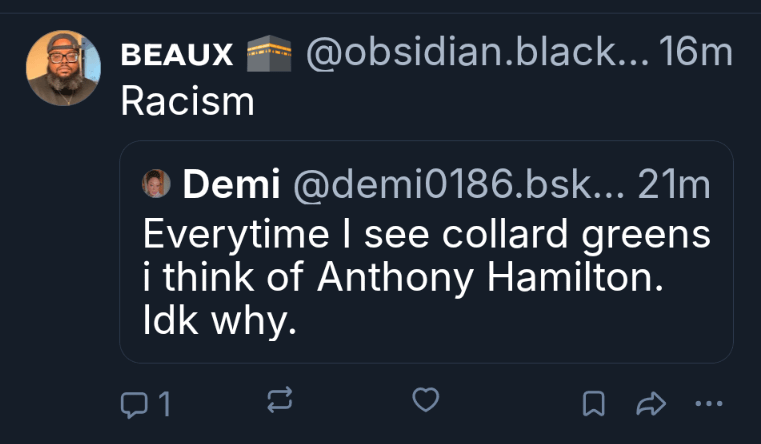Click Demi's small avatar in quoted post

pos(157,184)
